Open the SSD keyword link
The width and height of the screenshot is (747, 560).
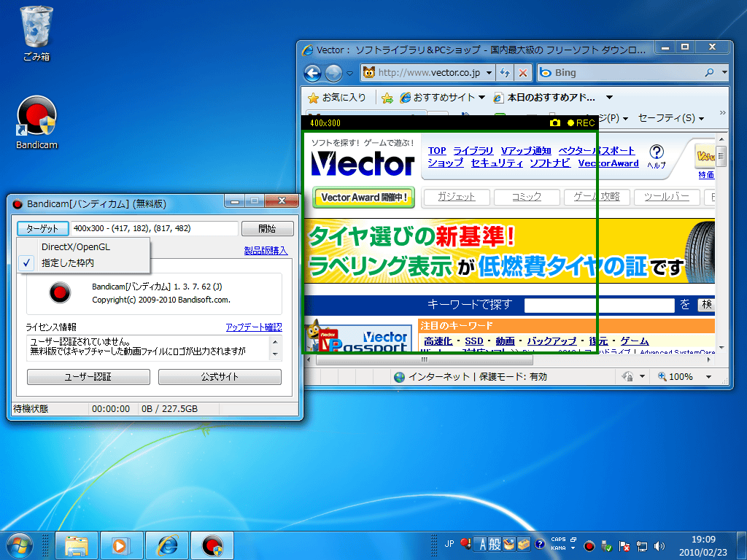[474, 341]
